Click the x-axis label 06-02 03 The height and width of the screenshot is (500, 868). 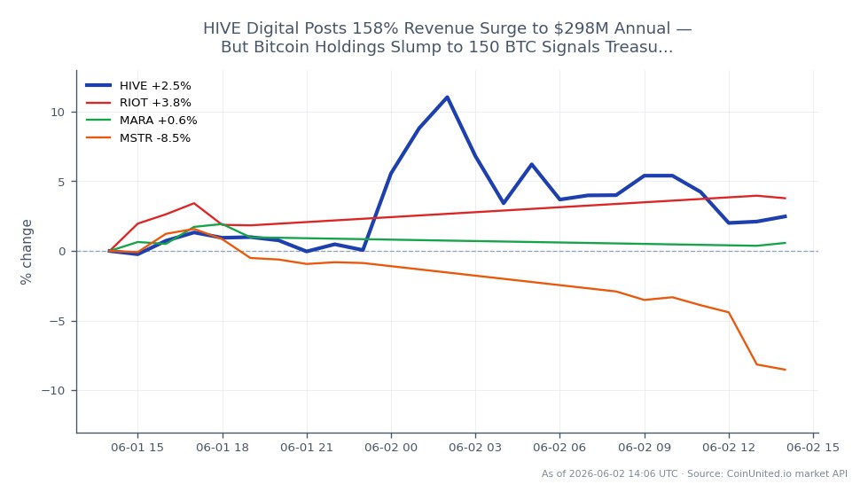pos(475,448)
